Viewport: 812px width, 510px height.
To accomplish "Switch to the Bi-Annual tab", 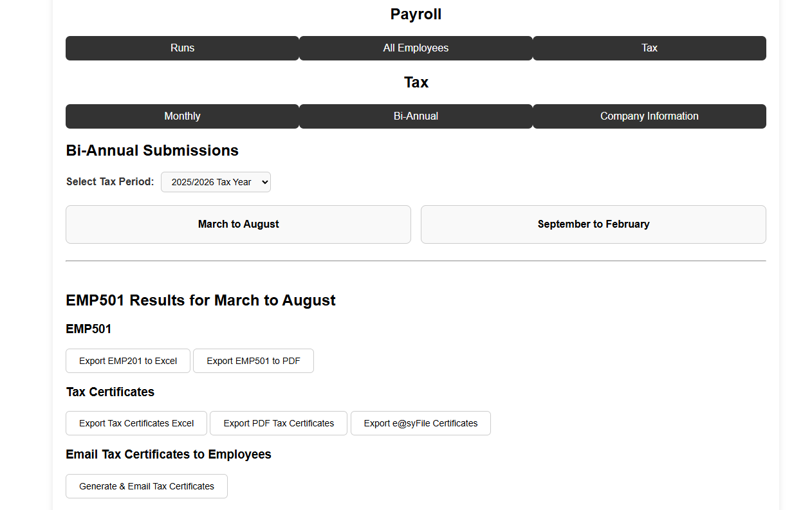I will point(416,116).
